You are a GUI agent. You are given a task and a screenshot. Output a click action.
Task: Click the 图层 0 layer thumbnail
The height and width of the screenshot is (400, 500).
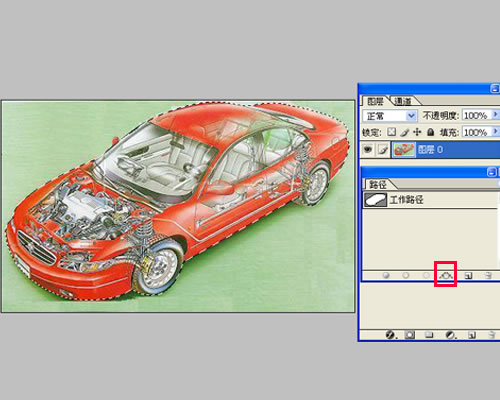404,150
